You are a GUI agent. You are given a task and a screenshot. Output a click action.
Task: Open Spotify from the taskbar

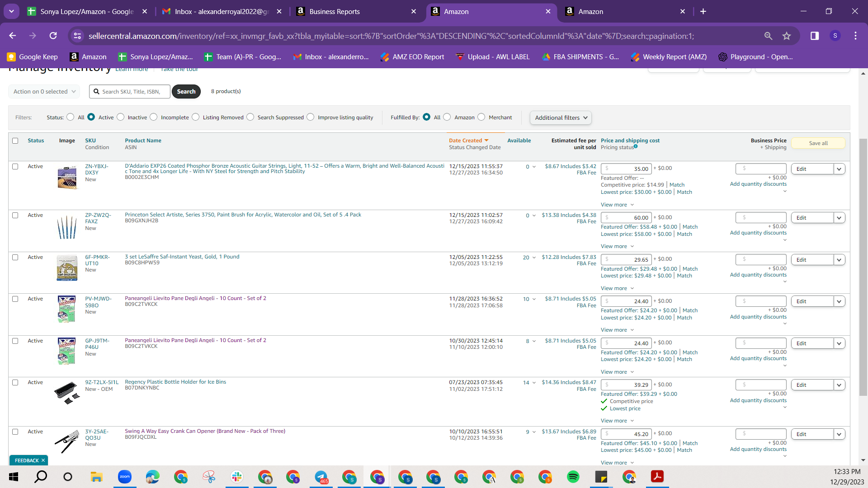point(573,477)
